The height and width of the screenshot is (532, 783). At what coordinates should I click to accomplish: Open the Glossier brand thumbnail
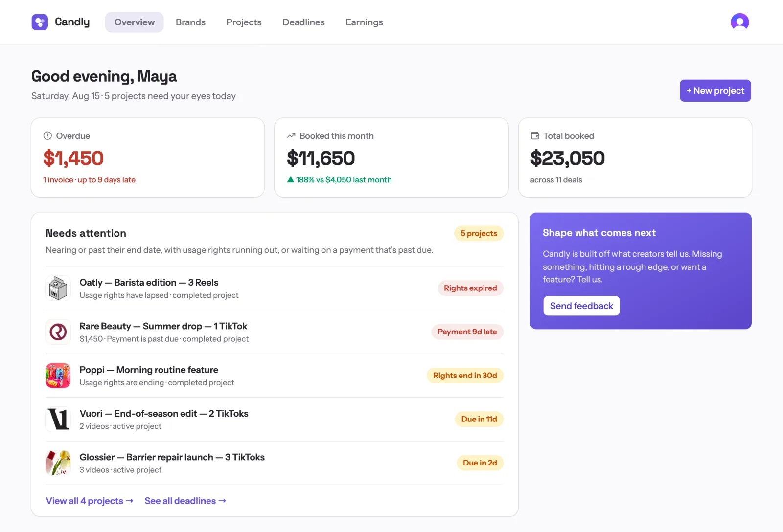58,463
